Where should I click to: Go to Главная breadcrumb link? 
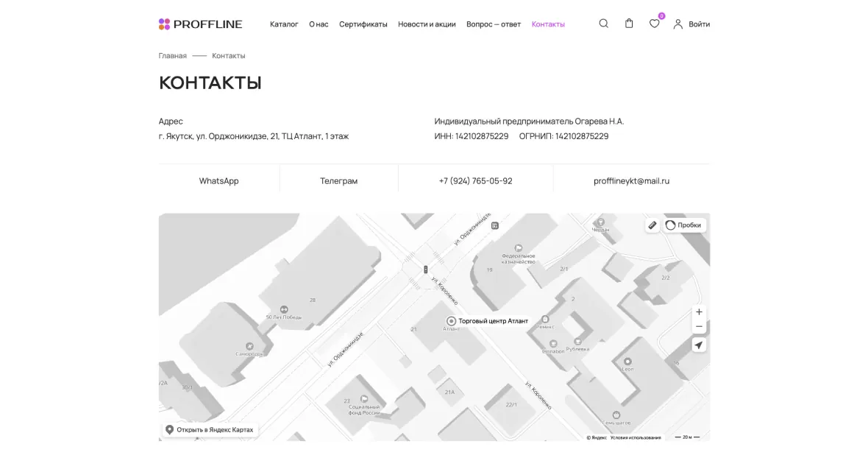click(x=173, y=55)
